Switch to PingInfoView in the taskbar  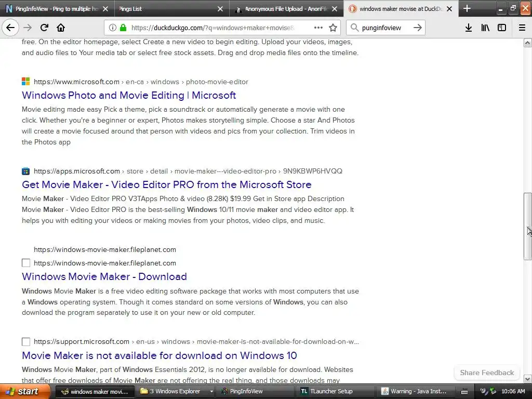point(256,392)
